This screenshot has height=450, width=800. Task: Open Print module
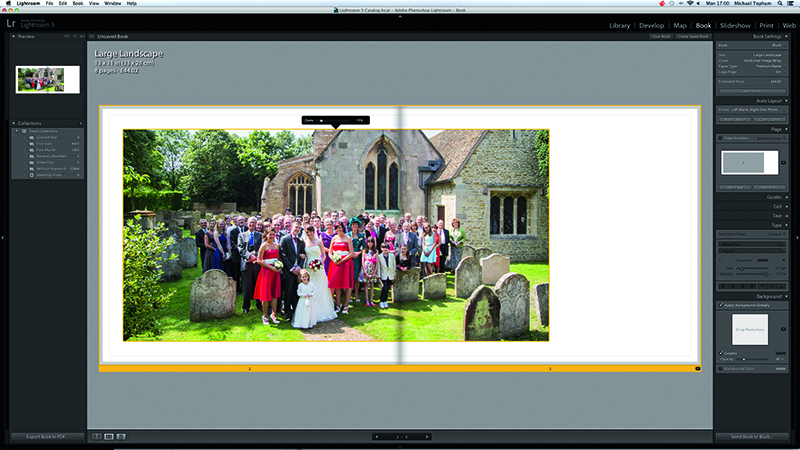click(x=766, y=26)
